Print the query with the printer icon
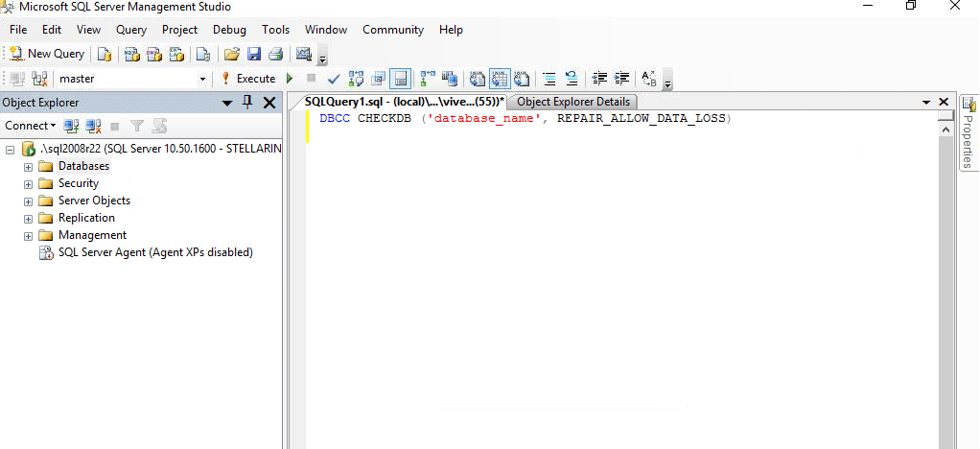The image size is (980, 449). click(x=275, y=55)
